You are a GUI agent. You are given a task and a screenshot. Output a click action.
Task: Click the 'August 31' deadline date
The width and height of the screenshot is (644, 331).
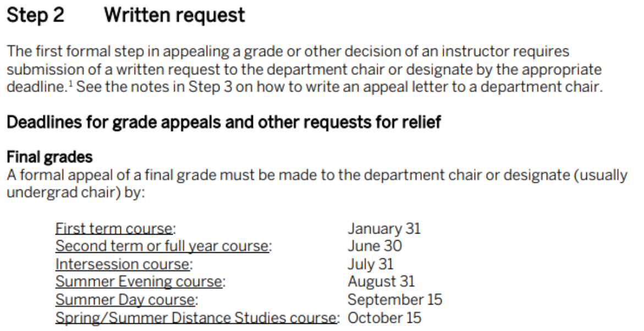click(x=381, y=282)
